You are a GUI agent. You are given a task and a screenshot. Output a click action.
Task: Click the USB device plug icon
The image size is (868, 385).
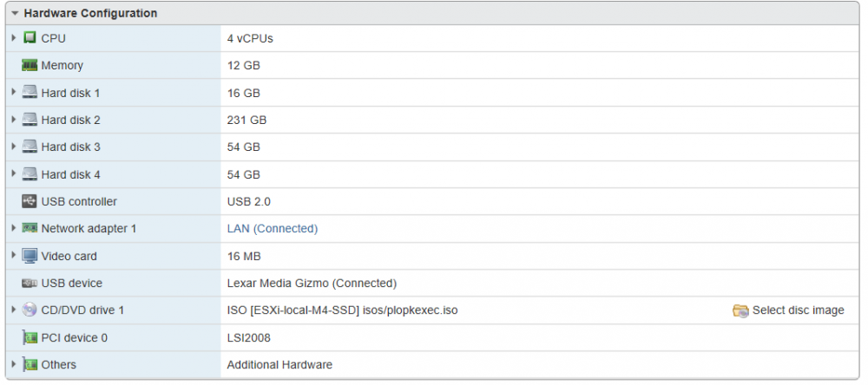point(30,284)
